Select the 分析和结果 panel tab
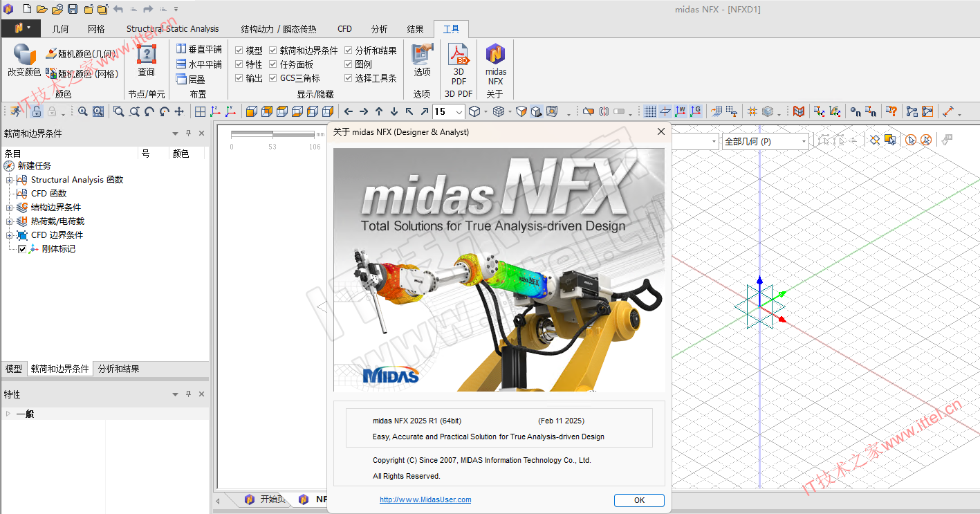 [x=118, y=369]
